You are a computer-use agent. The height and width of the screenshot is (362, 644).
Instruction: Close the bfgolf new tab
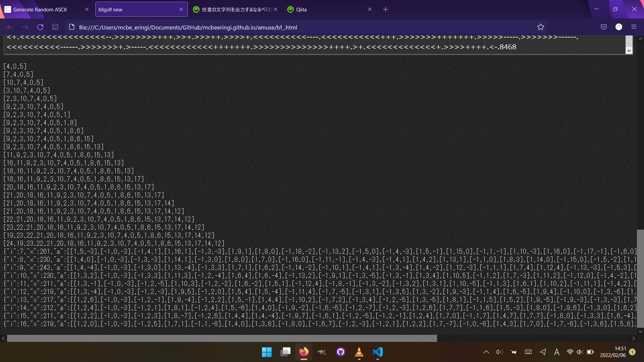[x=181, y=9]
